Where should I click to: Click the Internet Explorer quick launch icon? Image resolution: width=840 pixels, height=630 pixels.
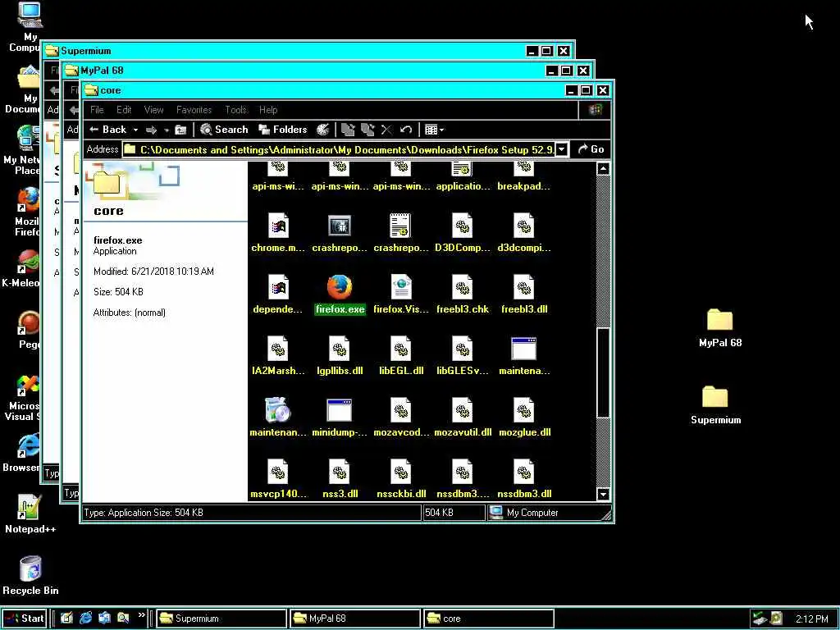click(85, 618)
